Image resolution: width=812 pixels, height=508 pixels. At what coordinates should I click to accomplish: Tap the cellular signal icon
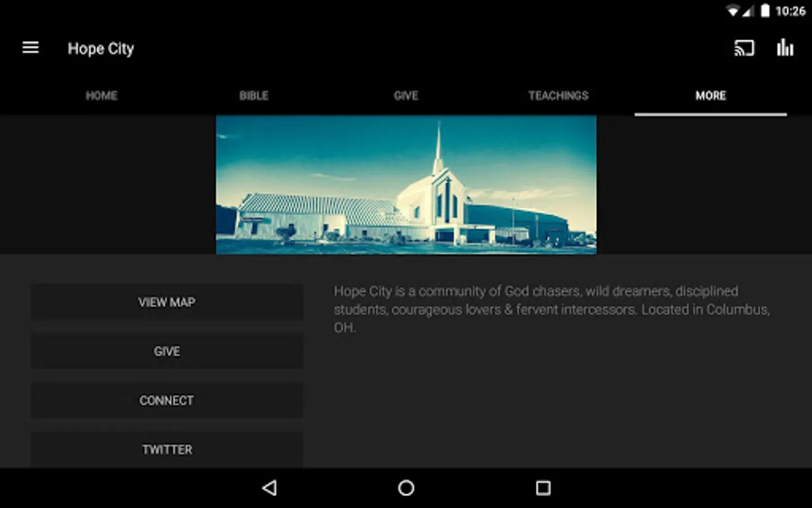[x=748, y=11]
